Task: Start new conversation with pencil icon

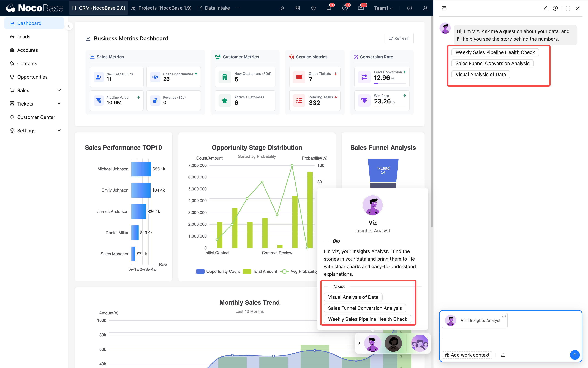Action: 546,8
